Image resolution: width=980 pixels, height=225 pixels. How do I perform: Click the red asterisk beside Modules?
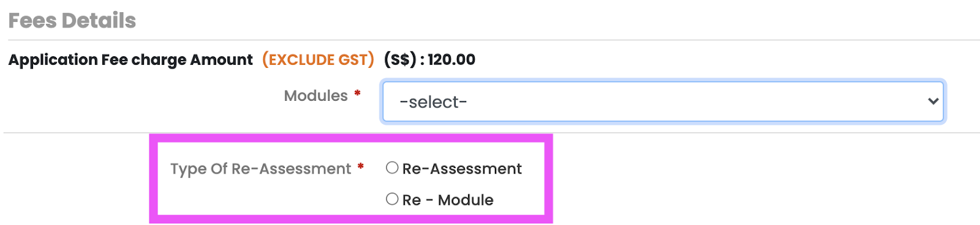pos(357,93)
